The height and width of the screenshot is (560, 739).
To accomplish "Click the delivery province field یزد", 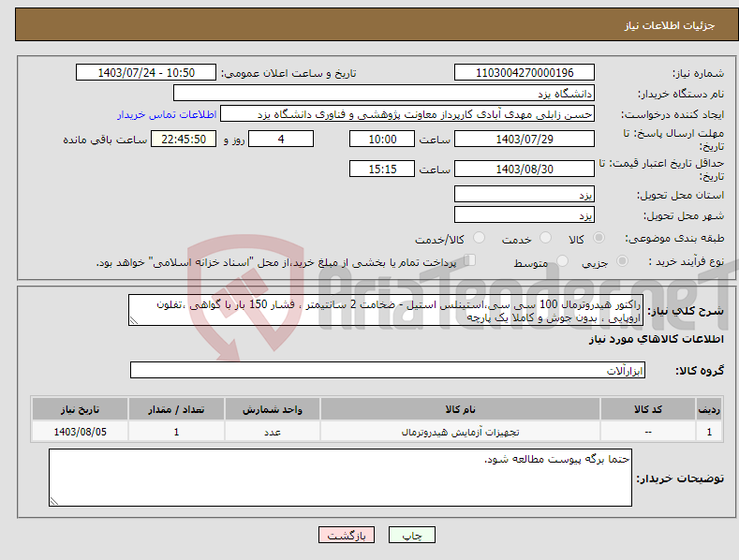I will point(525,194).
